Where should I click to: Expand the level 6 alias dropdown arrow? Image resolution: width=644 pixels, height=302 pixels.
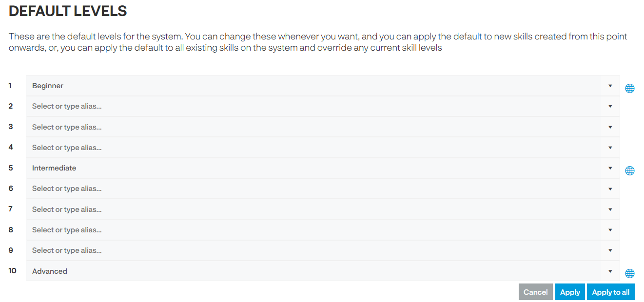point(610,189)
